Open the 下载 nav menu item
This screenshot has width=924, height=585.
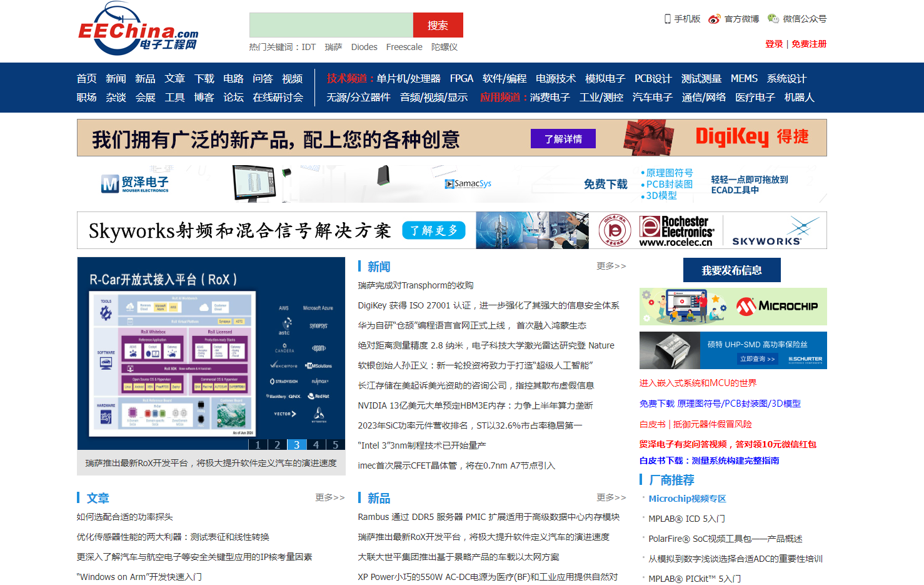[204, 78]
